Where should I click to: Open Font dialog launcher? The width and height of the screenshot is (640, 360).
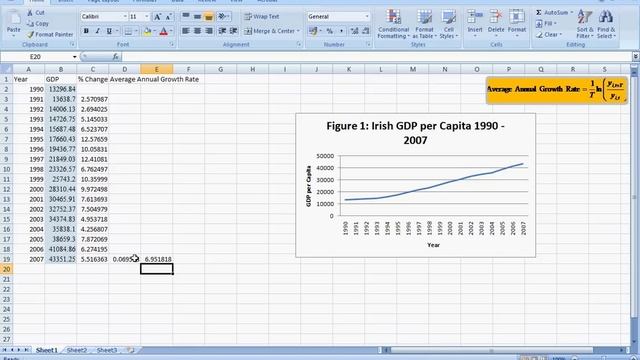(172, 44)
